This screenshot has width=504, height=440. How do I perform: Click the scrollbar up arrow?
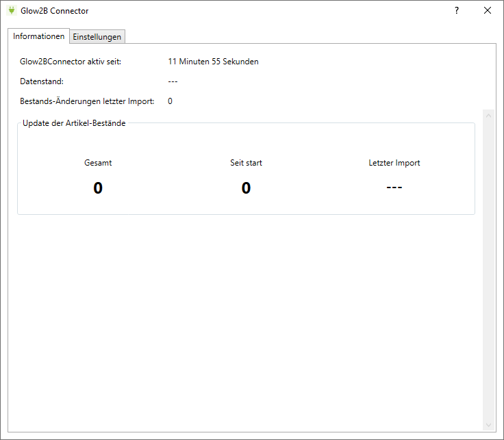[488, 116]
